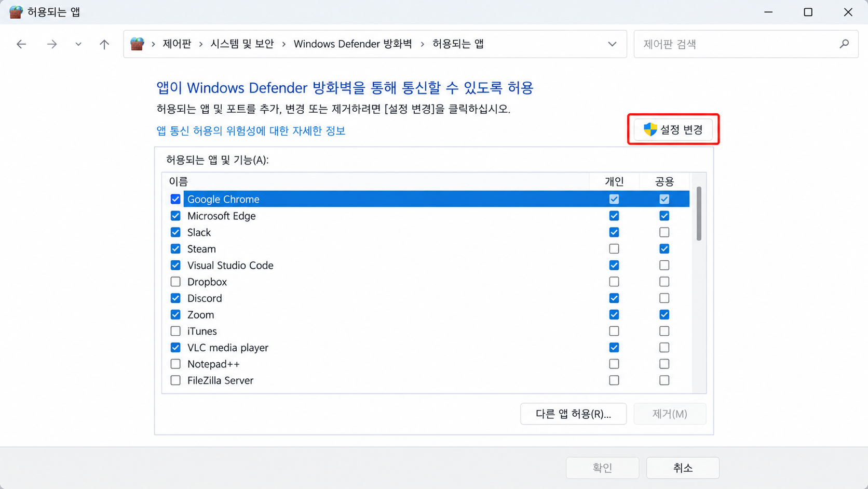Click the 취소 button

coord(683,468)
